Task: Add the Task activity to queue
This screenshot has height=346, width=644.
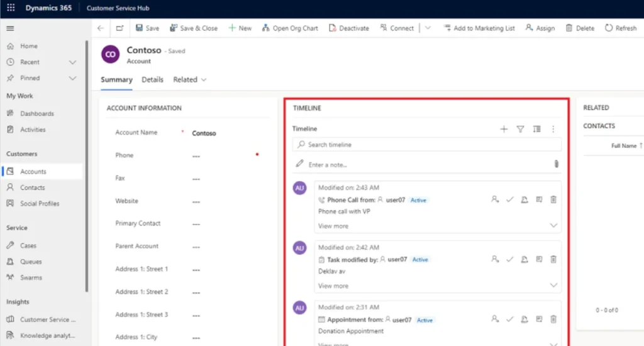Action: (525, 259)
